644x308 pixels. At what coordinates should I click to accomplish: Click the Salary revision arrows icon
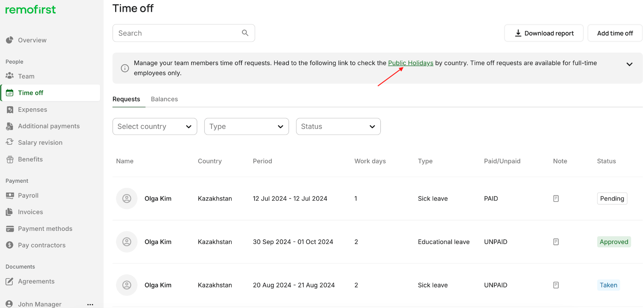click(10, 142)
